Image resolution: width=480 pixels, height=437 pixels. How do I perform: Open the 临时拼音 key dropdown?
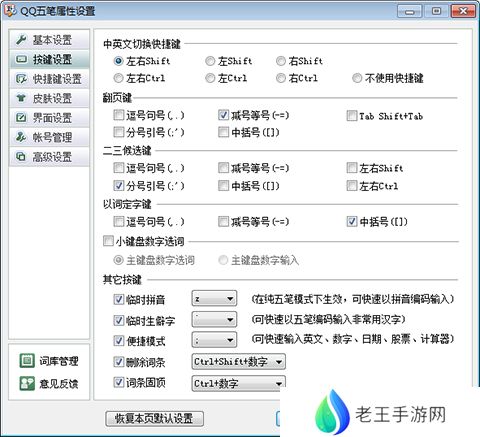[x=214, y=298]
